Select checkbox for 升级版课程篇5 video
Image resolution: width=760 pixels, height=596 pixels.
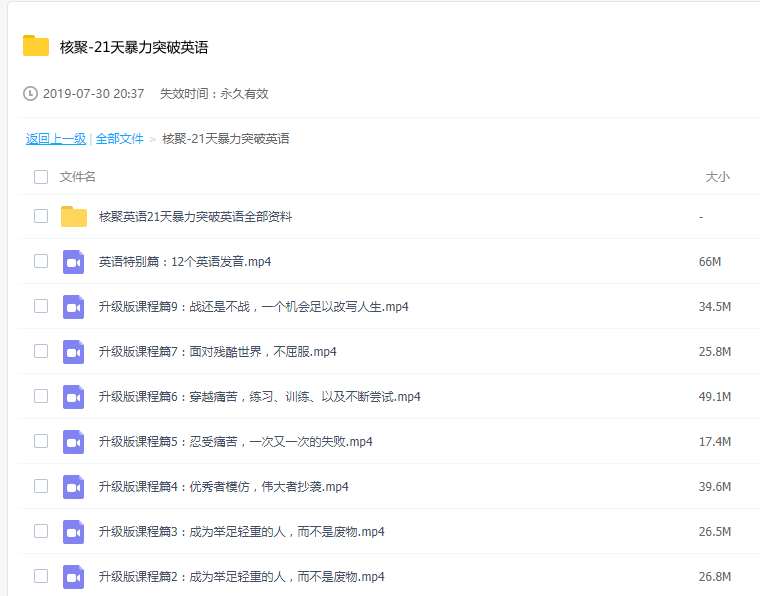pyautogui.click(x=41, y=441)
